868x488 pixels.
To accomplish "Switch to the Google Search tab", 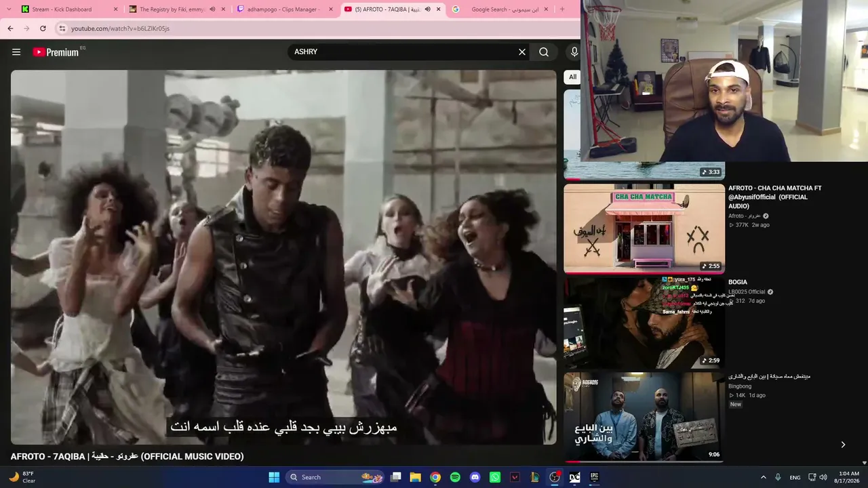I will click(499, 9).
